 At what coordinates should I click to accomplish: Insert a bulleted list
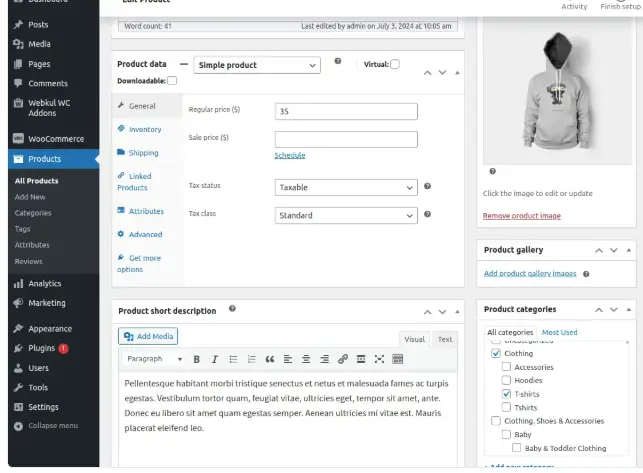point(233,359)
